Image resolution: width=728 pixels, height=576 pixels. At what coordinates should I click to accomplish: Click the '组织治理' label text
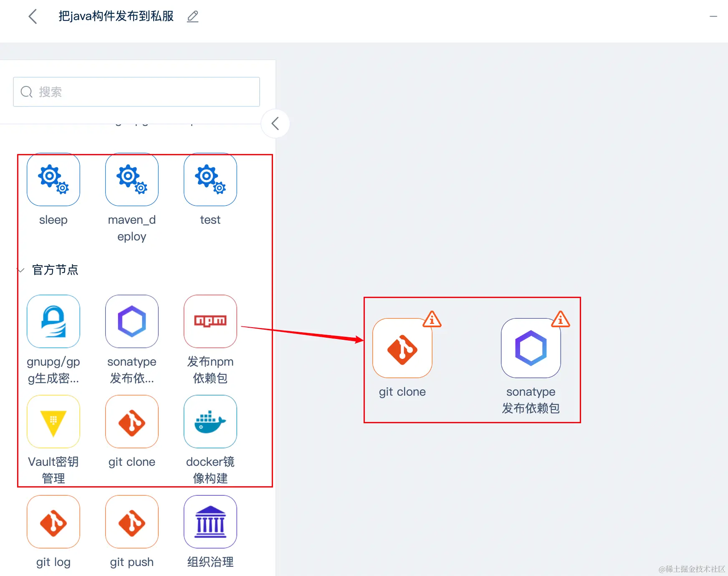coord(210,562)
